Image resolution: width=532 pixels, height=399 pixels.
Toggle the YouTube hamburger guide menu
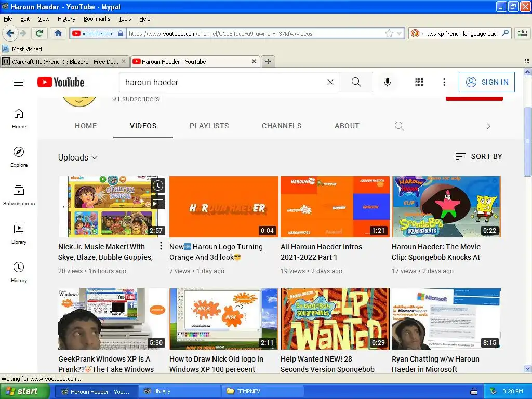coord(19,82)
